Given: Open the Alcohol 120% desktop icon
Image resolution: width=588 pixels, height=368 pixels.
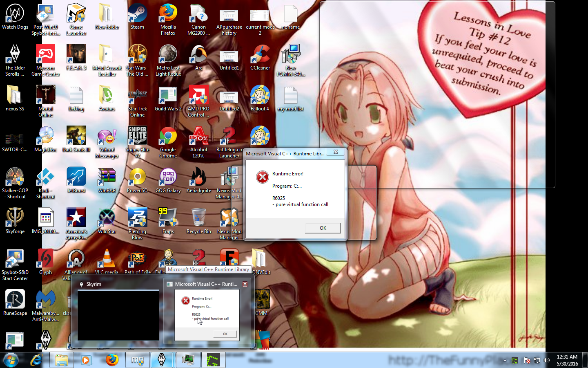Looking at the screenshot, I should [199, 142].
